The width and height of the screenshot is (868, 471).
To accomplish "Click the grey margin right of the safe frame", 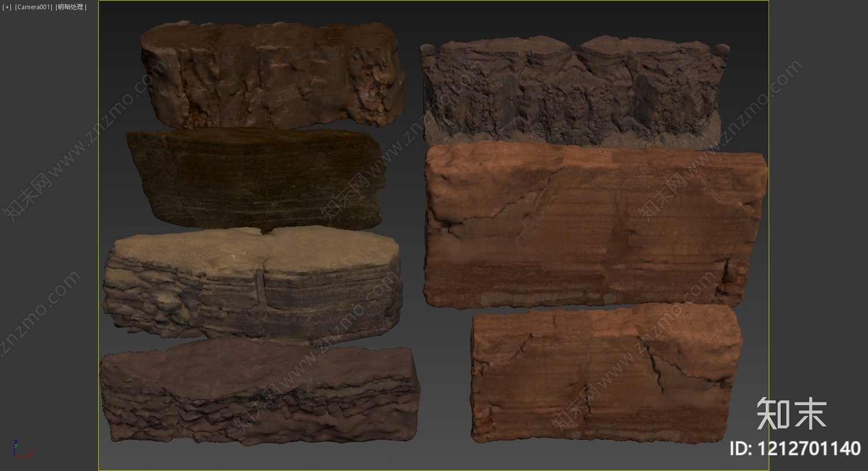I will point(817,231).
